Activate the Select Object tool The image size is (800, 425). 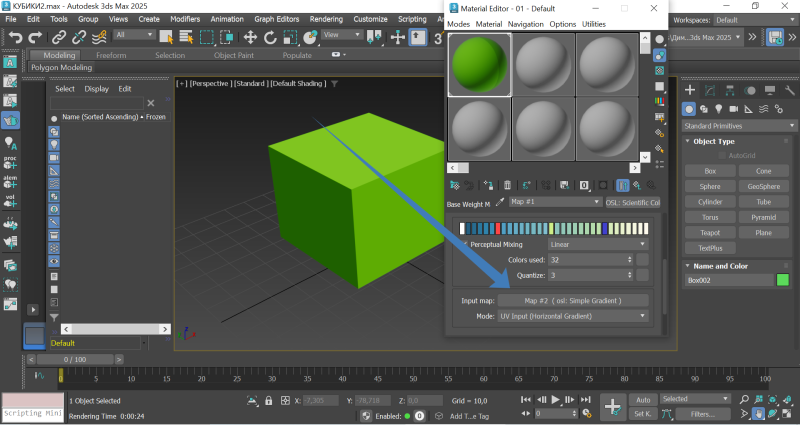coord(166,37)
